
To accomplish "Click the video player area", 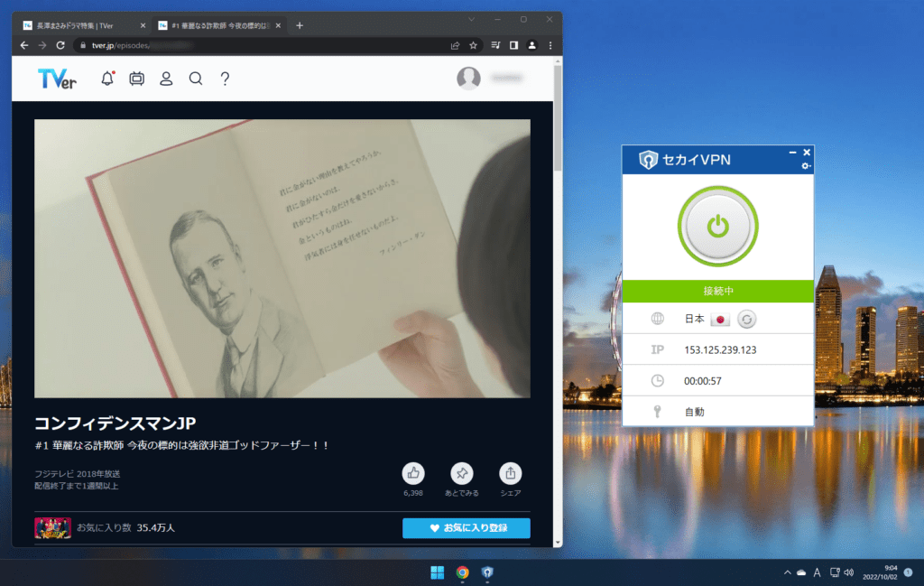I will point(282,258).
